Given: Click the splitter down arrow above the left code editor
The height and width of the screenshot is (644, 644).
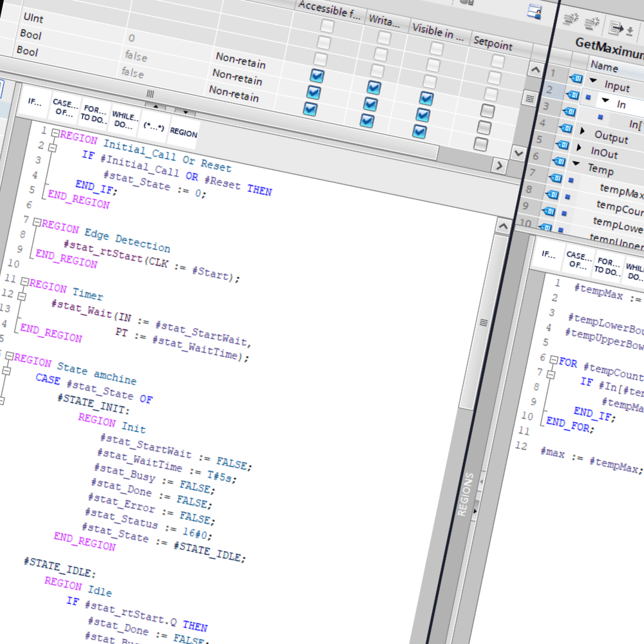Looking at the screenshot, I should point(185,111).
